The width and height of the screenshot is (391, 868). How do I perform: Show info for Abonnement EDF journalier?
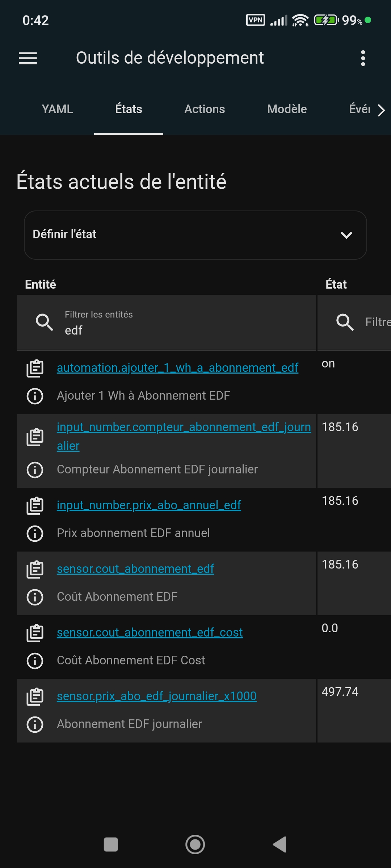pyautogui.click(x=35, y=724)
